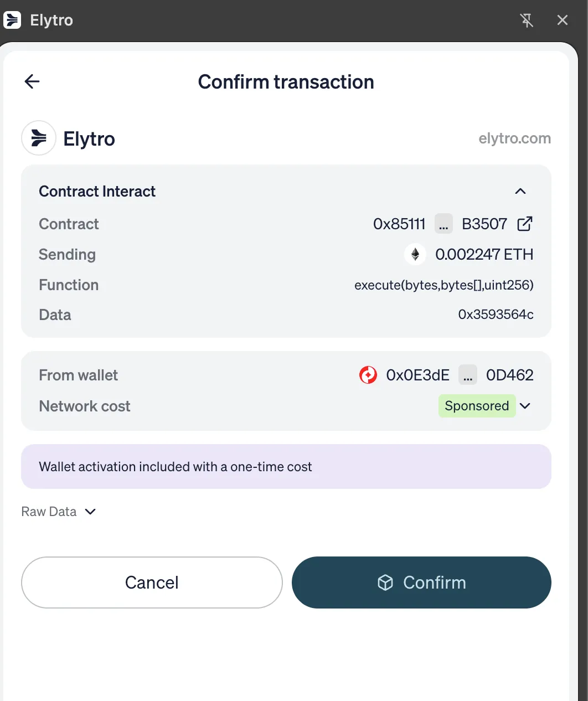Go back using the left arrow
Screen dimensions: 588x701
[32, 82]
